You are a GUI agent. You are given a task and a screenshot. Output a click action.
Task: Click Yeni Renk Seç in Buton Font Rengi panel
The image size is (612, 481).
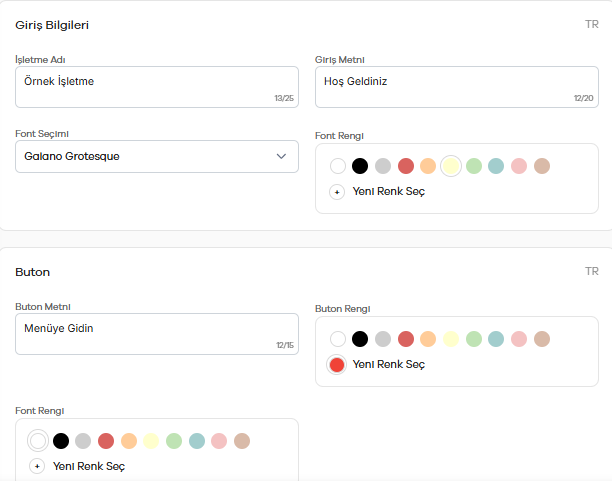point(89,467)
